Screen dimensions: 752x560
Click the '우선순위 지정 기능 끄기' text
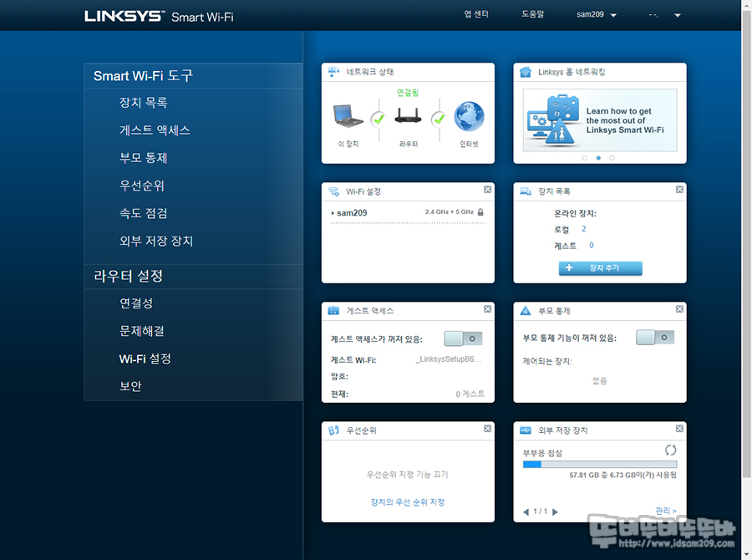pos(408,474)
